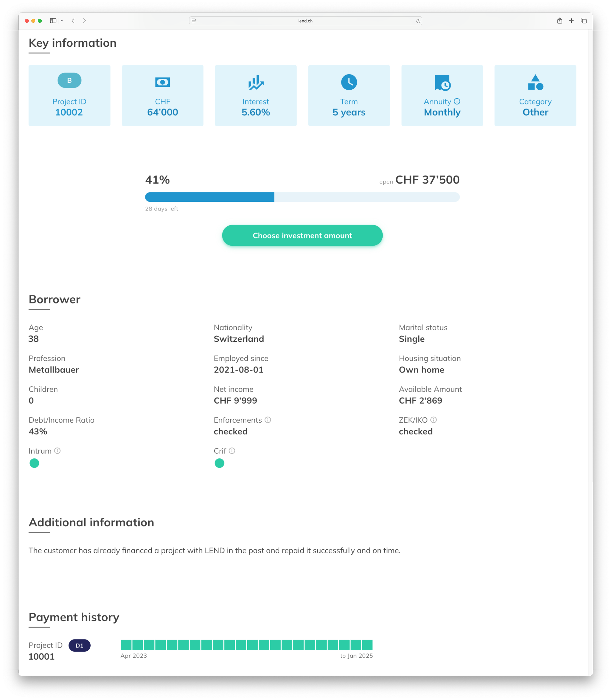Open the Annuity info tooltip icon
Image resolution: width=611 pixels, height=700 pixels.
coord(457,101)
